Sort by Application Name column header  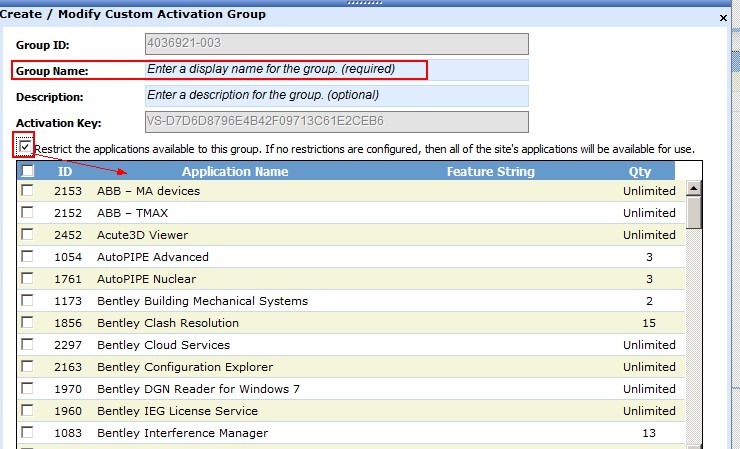coord(235,171)
